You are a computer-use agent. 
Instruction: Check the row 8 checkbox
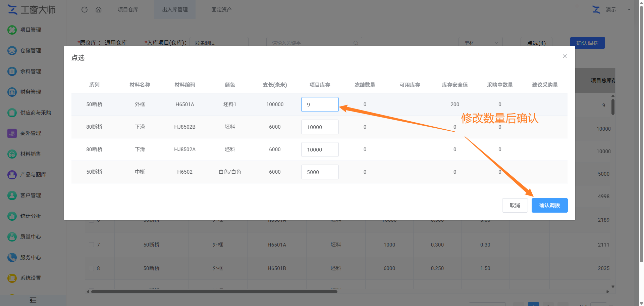click(91, 268)
